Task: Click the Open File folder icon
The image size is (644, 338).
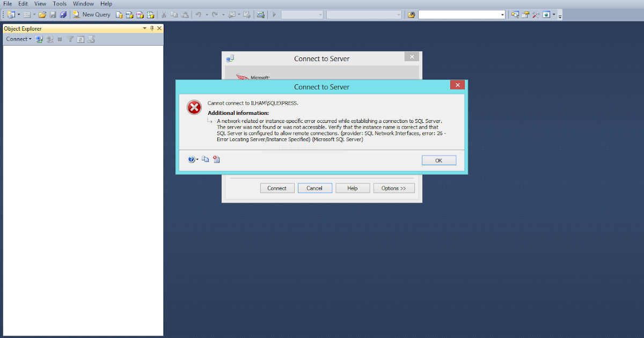Action: [x=42, y=14]
